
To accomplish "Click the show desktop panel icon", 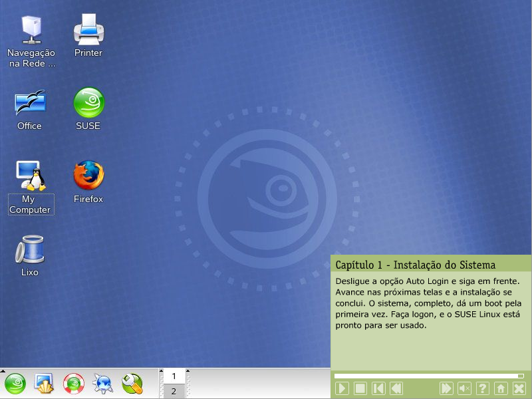I will (x=45, y=384).
